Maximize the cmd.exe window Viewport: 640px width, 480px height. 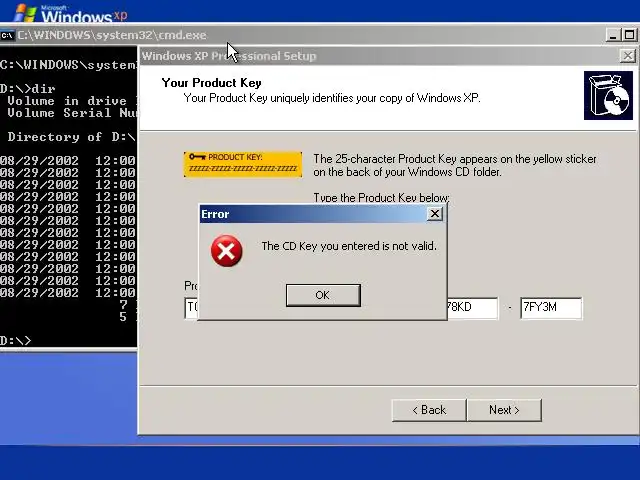point(629,35)
